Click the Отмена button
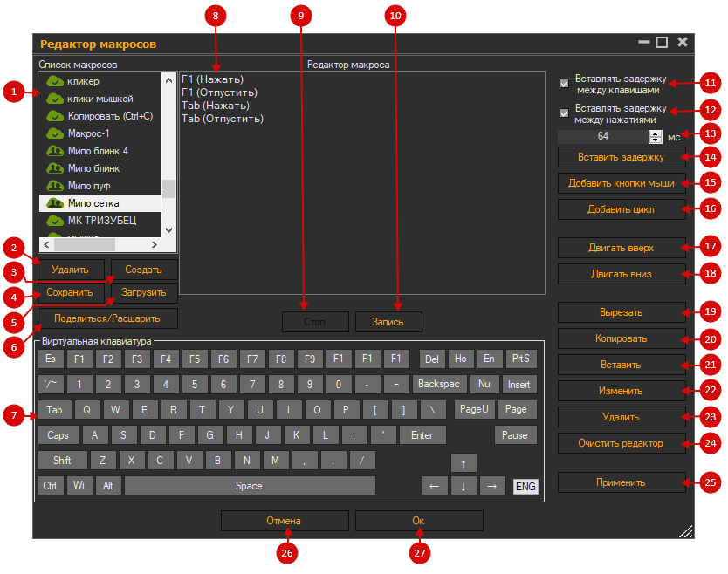The height and width of the screenshot is (574, 728). tap(285, 521)
